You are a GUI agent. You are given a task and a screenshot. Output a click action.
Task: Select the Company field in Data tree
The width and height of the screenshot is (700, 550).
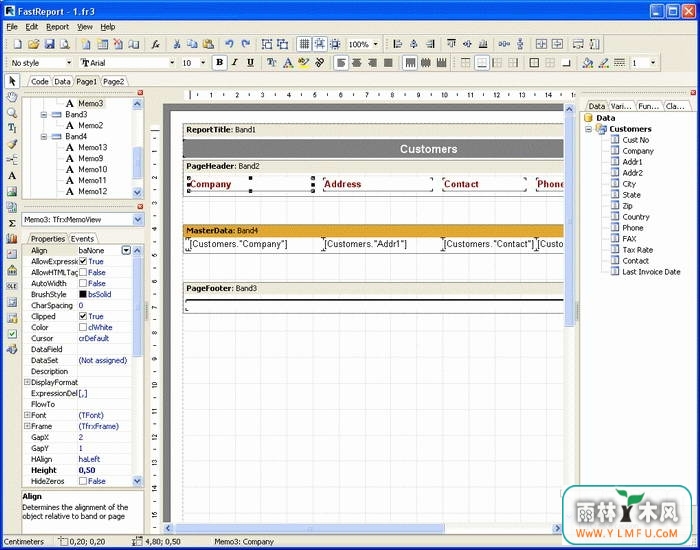pyautogui.click(x=638, y=151)
